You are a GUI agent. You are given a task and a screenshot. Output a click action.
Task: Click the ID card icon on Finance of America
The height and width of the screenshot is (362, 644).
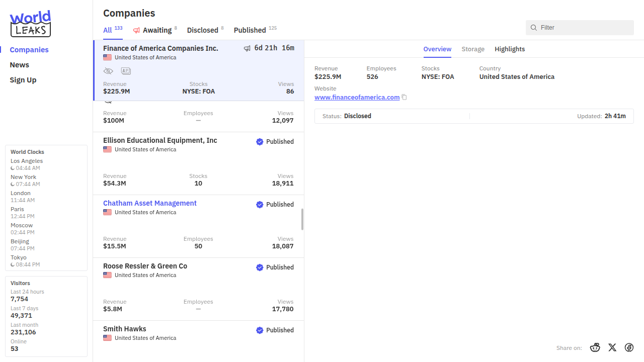[x=126, y=71]
